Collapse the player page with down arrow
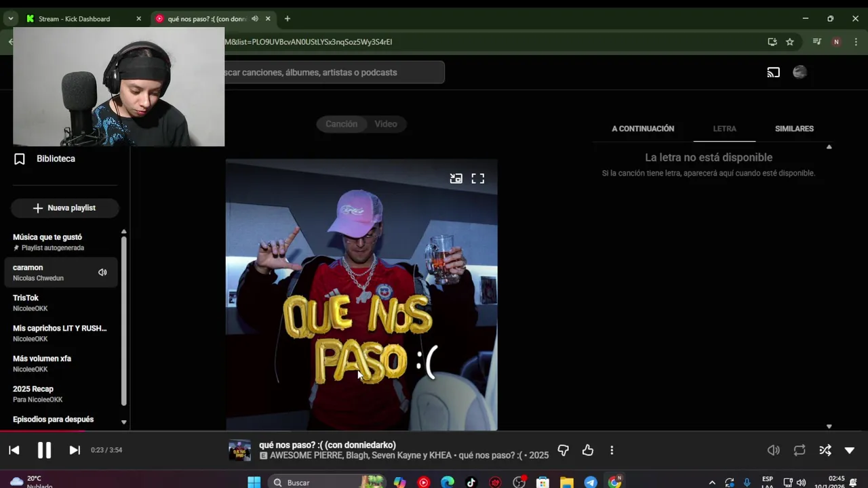Viewport: 868px width, 488px height. click(x=850, y=450)
